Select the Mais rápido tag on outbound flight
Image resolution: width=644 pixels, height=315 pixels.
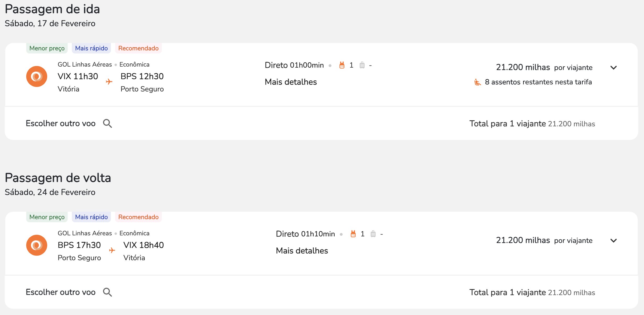click(92, 48)
